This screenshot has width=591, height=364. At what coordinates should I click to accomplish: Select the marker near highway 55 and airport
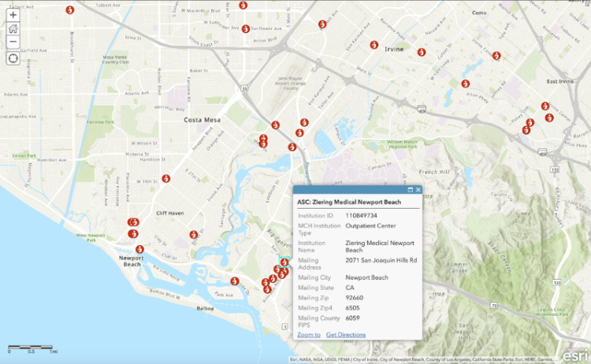[276, 125]
